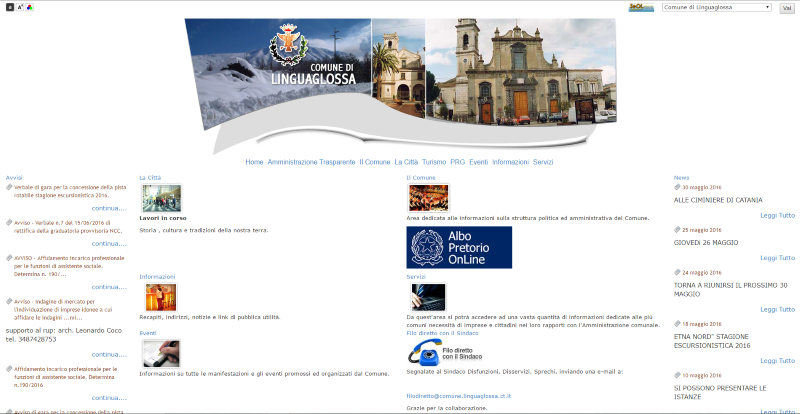The width and height of the screenshot is (800, 414).
Task: Click tag icon beside 'AVVISO - Affidamento incarico'
Action: tap(9, 258)
